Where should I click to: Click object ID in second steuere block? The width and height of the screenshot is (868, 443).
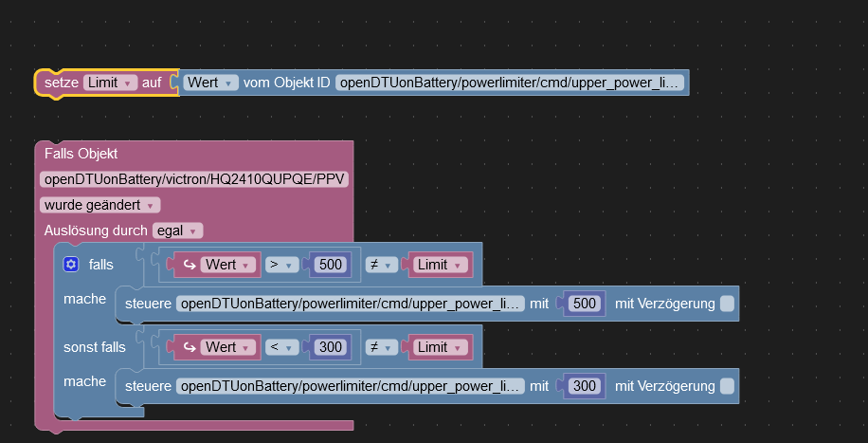(351, 386)
